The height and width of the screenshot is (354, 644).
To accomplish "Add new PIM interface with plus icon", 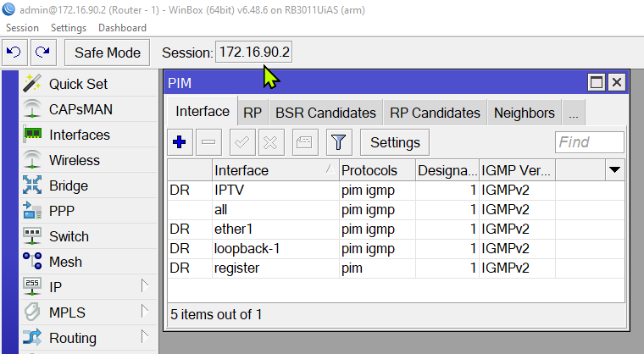I will (180, 142).
